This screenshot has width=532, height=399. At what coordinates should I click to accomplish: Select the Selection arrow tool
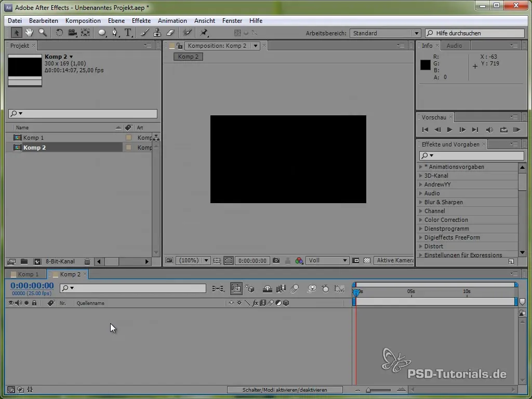click(x=16, y=33)
